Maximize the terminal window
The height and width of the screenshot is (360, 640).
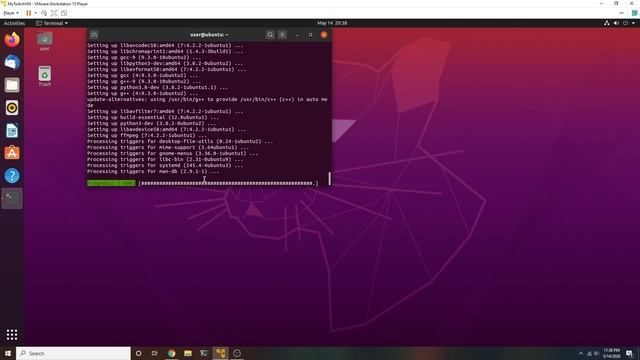[311, 35]
